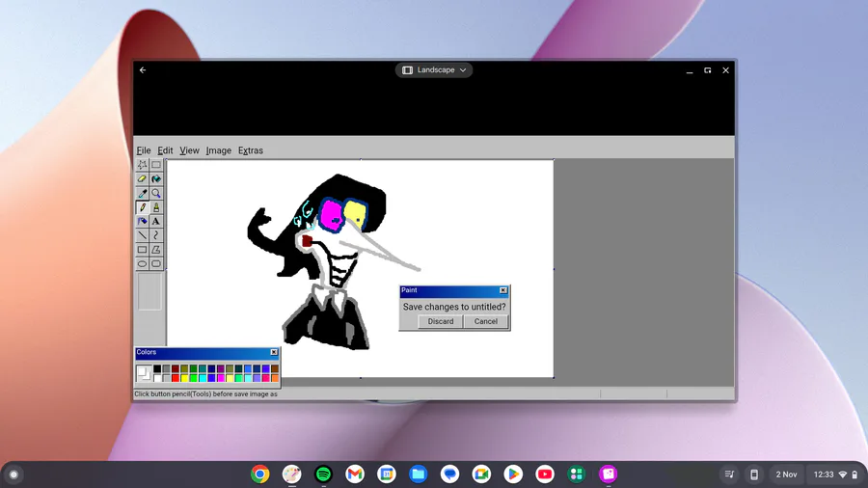Select the rectangular selection tool

point(156,164)
